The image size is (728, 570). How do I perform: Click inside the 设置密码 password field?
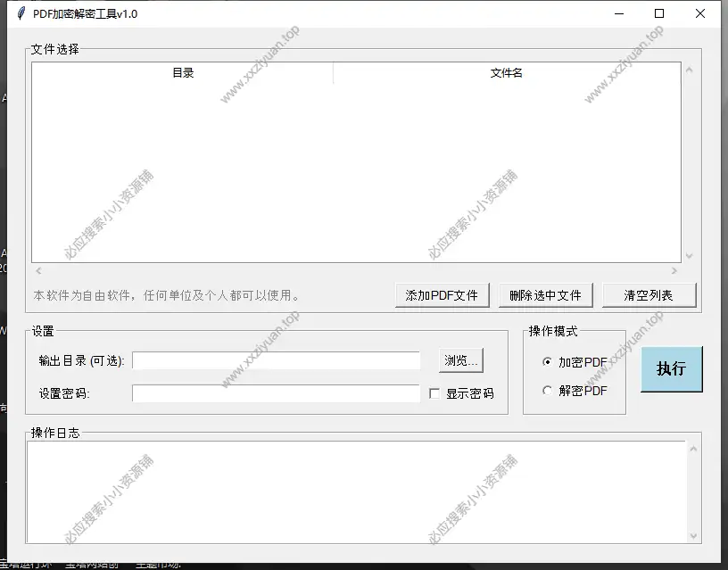tap(277, 392)
